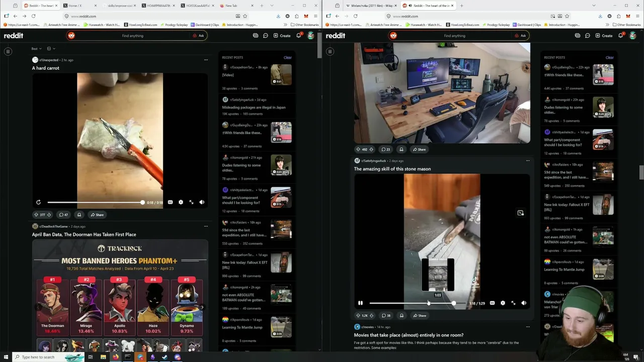Click the hard carrot video progress bar
This screenshot has width=644, height=362.
[x=95, y=202]
